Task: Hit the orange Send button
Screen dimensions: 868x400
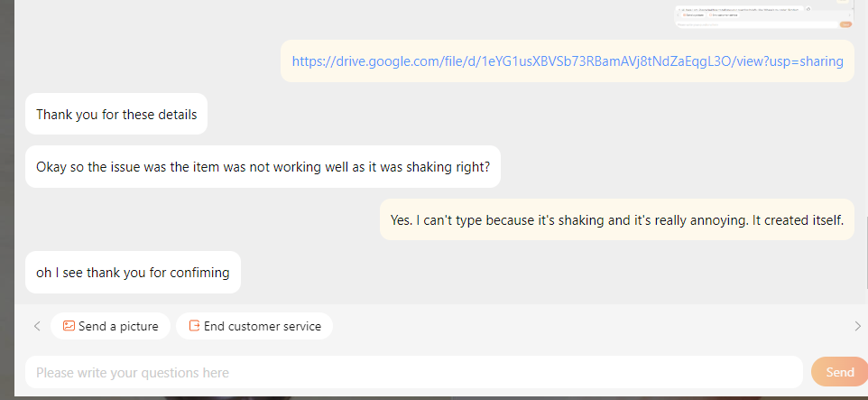Action: 839,372
